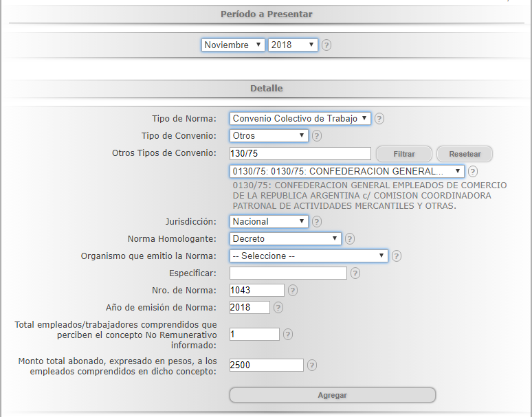Click help icon beside Monto total abonado
Image resolution: width=532 pixels, height=417 pixels.
click(x=312, y=365)
